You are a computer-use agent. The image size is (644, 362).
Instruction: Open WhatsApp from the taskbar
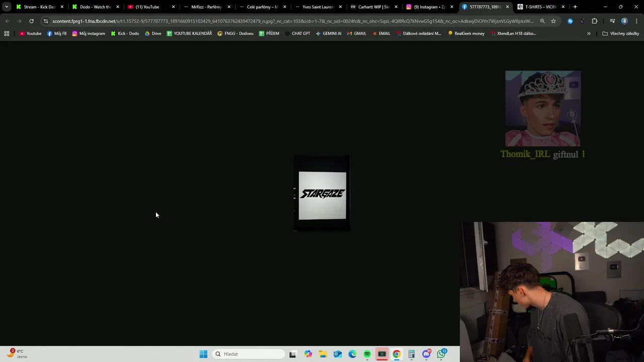tap(442, 354)
